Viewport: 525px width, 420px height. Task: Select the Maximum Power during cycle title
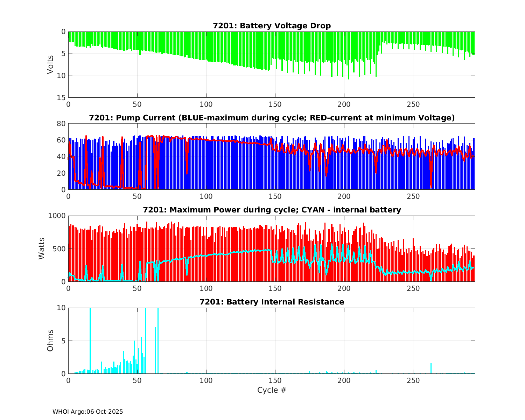point(272,210)
